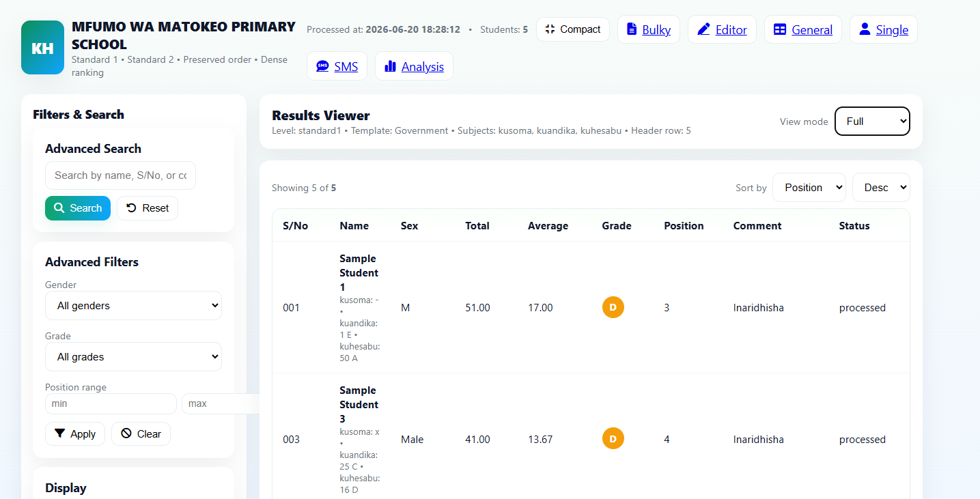Click the Average column header
The width and height of the screenshot is (980, 499).
click(548, 226)
